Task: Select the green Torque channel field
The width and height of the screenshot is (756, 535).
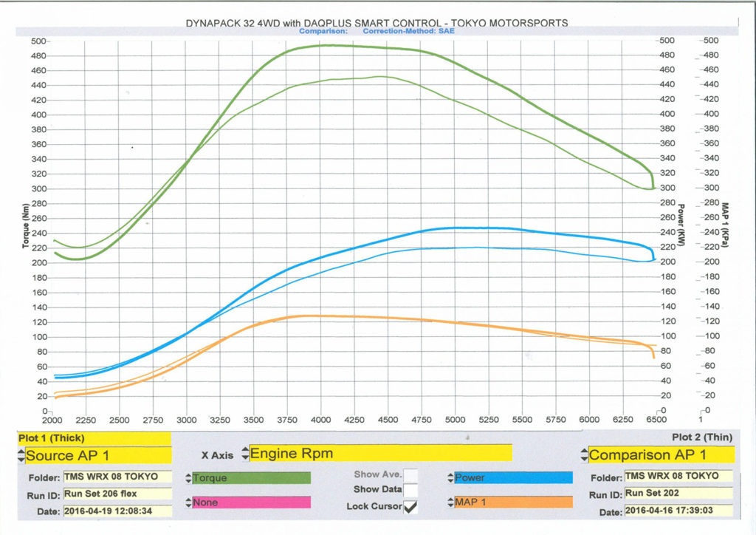Action: tap(251, 478)
